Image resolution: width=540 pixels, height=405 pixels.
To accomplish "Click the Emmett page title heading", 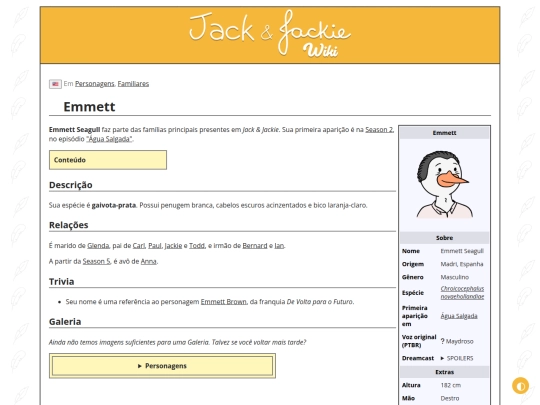I will tap(89, 107).
